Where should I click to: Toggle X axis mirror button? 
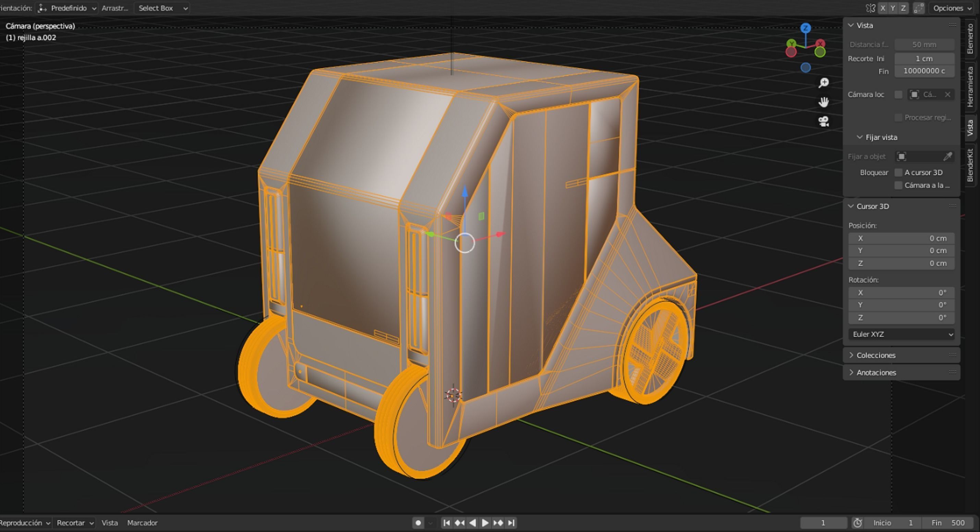point(883,8)
